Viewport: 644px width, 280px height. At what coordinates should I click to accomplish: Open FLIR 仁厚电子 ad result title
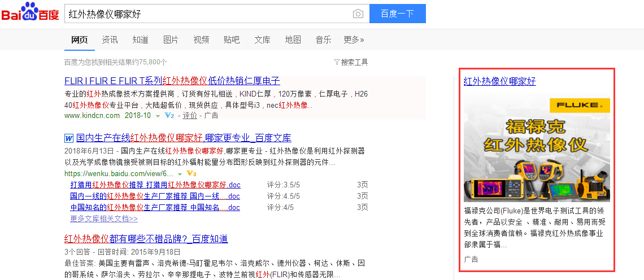coord(172,81)
